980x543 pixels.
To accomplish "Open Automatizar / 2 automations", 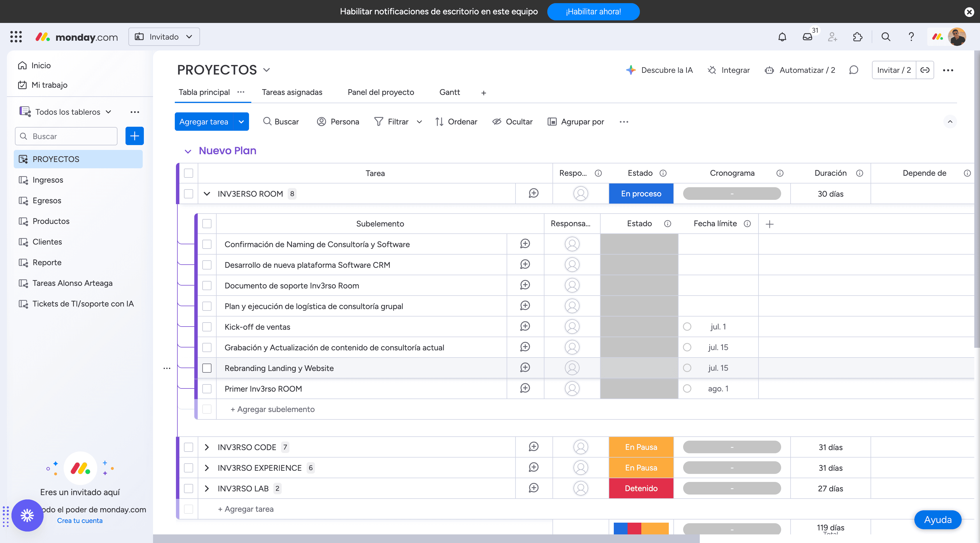I will coord(800,70).
